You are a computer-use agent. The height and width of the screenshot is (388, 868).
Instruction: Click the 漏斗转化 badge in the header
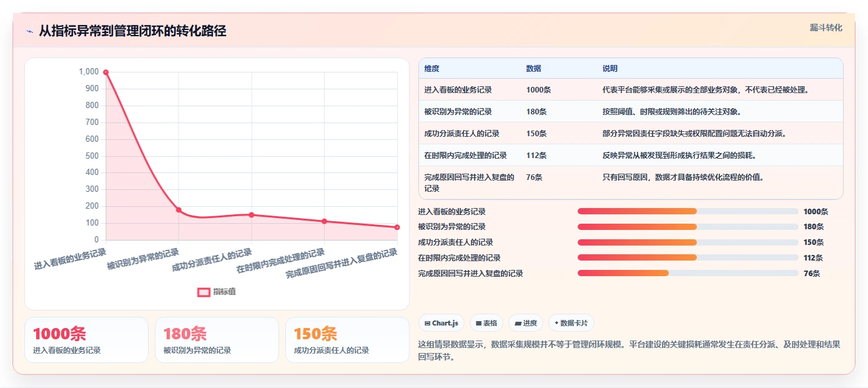tap(826, 28)
